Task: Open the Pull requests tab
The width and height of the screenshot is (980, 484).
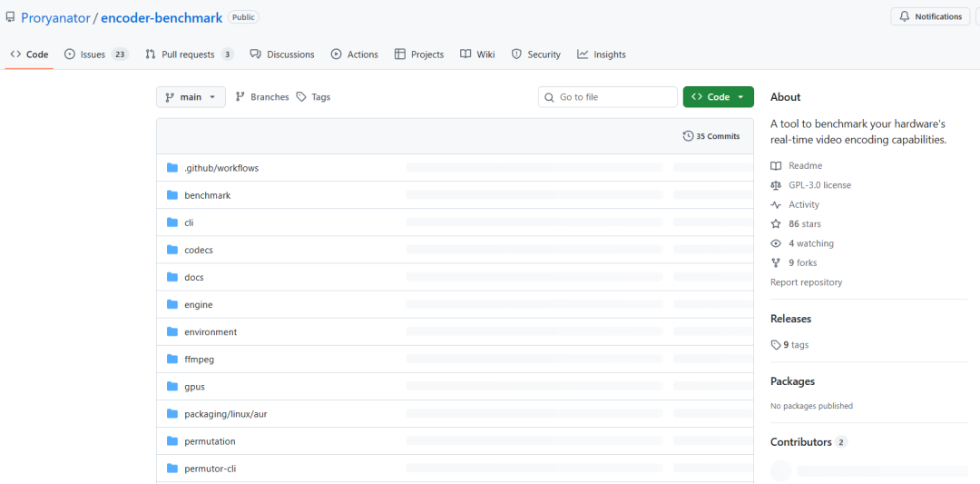Action: coord(190,54)
